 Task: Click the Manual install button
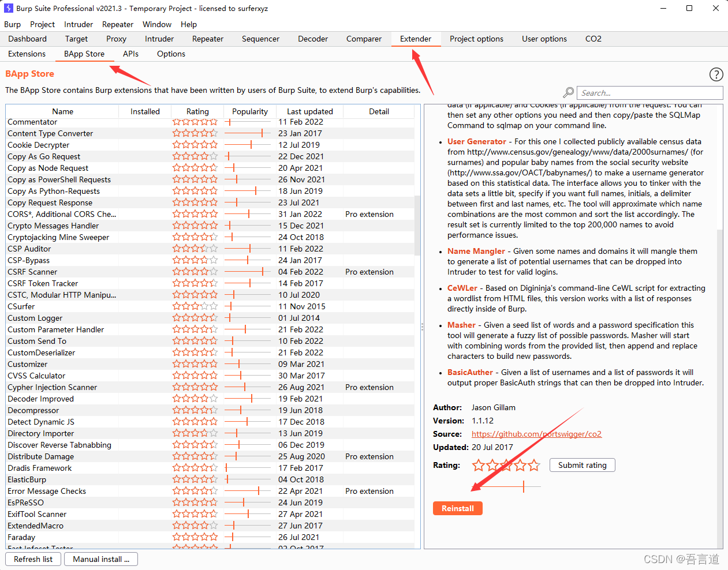tap(101, 559)
